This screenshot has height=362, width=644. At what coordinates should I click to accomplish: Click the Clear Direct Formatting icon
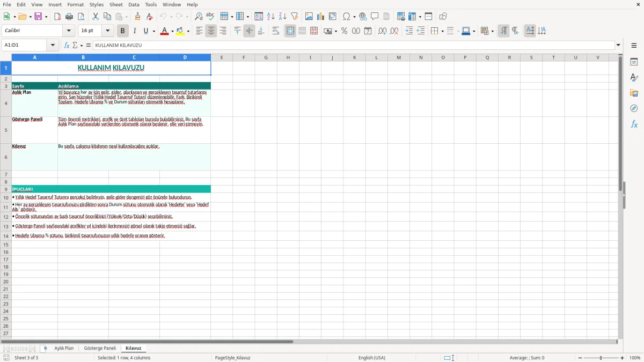tap(150, 17)
